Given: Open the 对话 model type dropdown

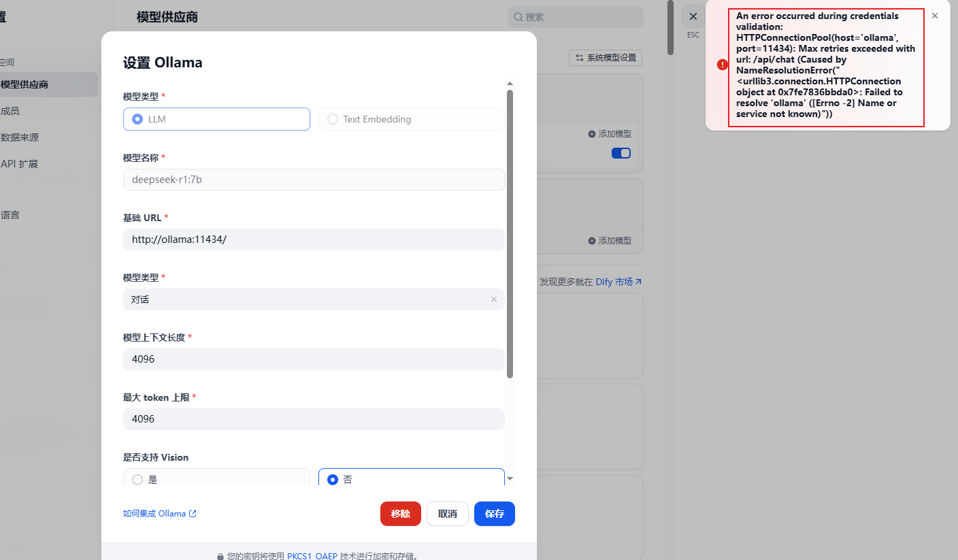Looking at the screenshot, I should (314, 299).
